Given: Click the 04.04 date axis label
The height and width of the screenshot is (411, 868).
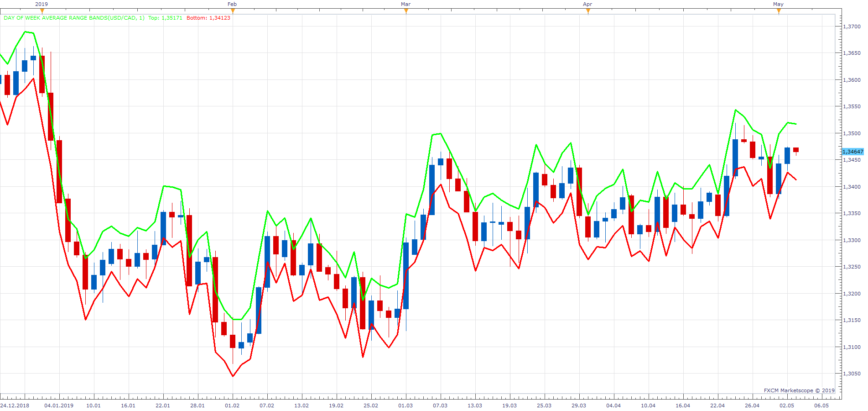Looking at the screenshot, I should (613, 406).
